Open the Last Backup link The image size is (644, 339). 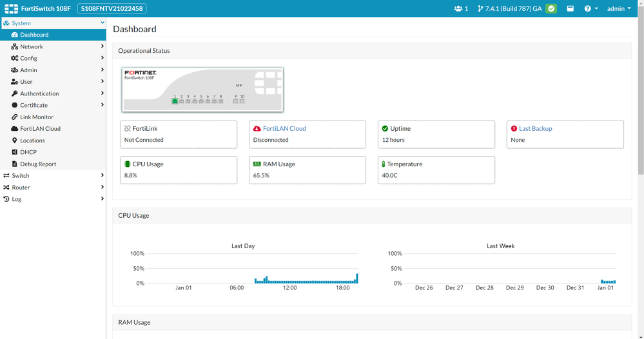(535, 129)
